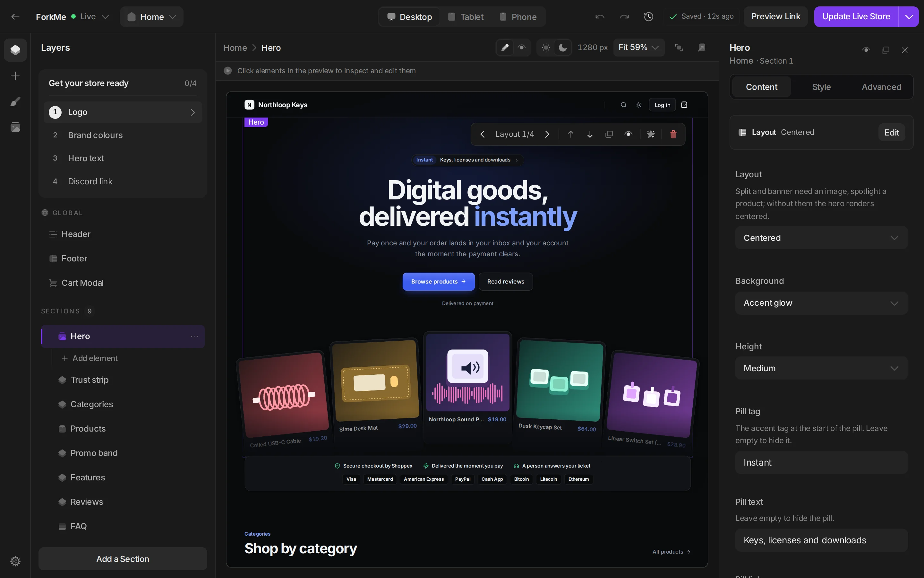
Task: Click the Pill text input field
Action: (821, 540)
